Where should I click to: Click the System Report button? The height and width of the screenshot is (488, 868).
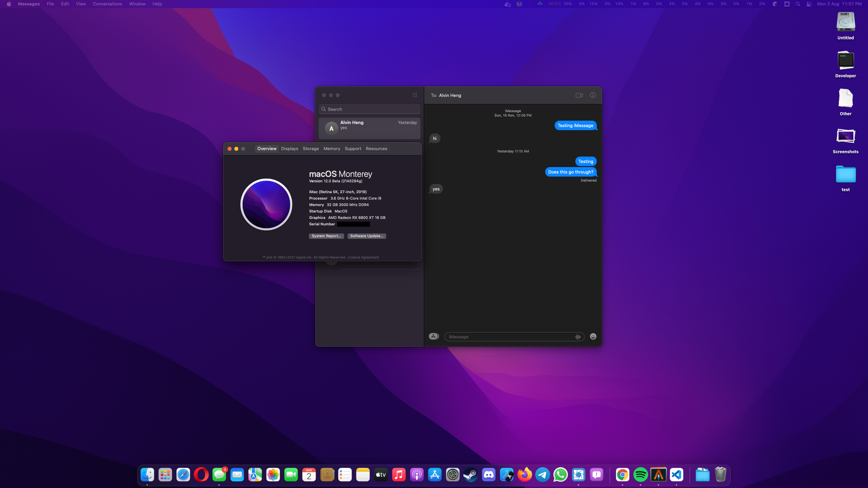pos(326,236)
